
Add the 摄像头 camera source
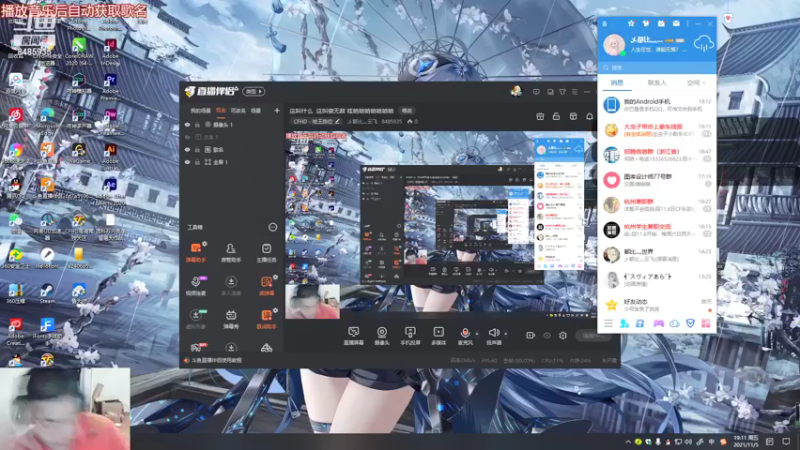(382, 336)
